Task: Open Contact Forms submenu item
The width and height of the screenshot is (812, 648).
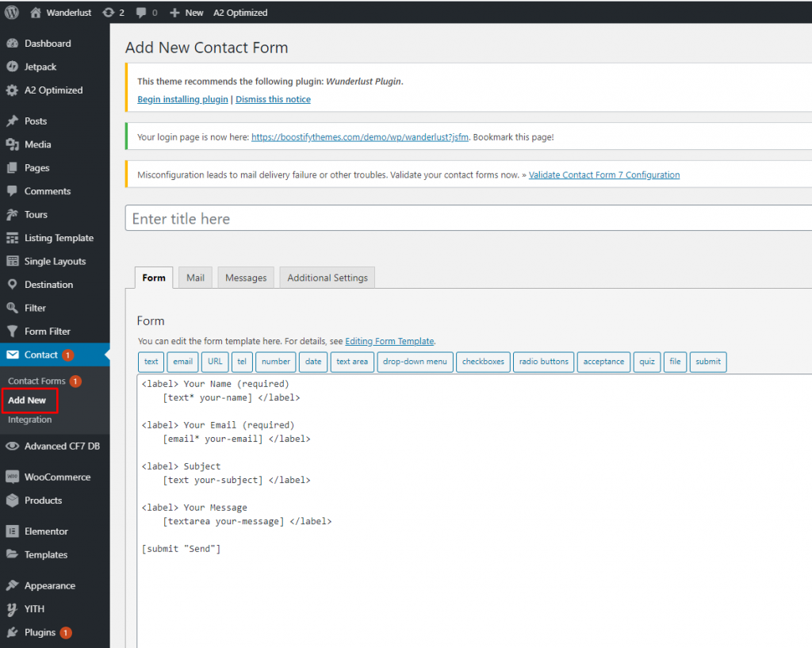Action: [36, 382]
